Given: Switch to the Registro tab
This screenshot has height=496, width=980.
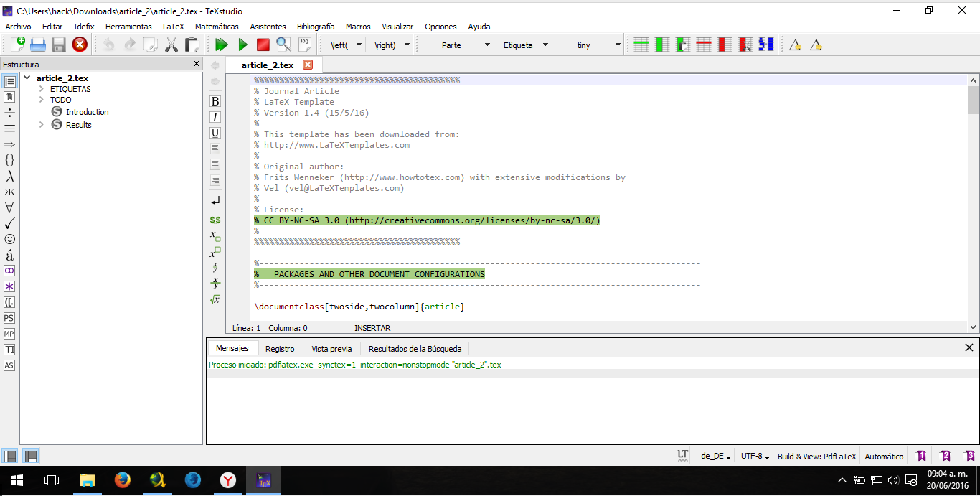Looking at the screenshot, I should click(x=280, y=348).
